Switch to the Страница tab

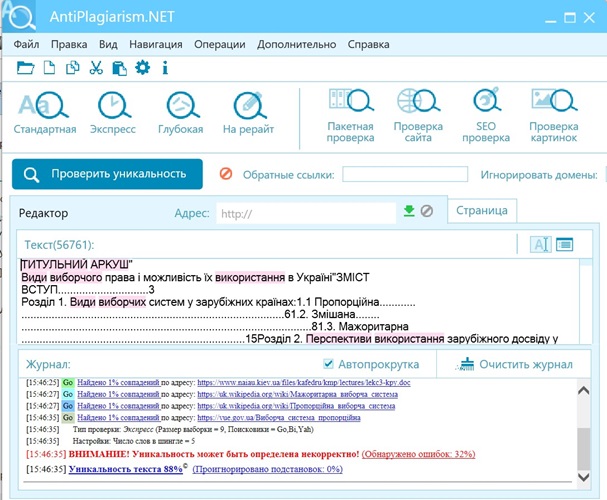tap(480, 210)
